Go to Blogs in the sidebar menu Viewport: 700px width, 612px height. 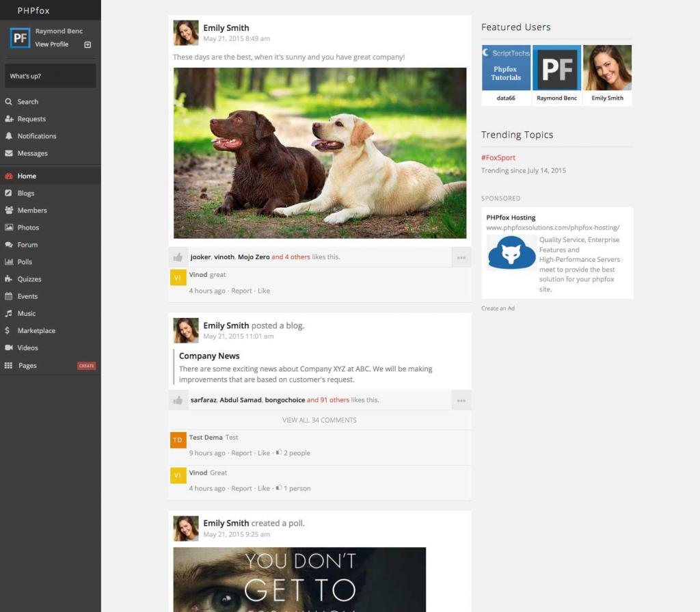pyautogui.click(x=26, y=194)
